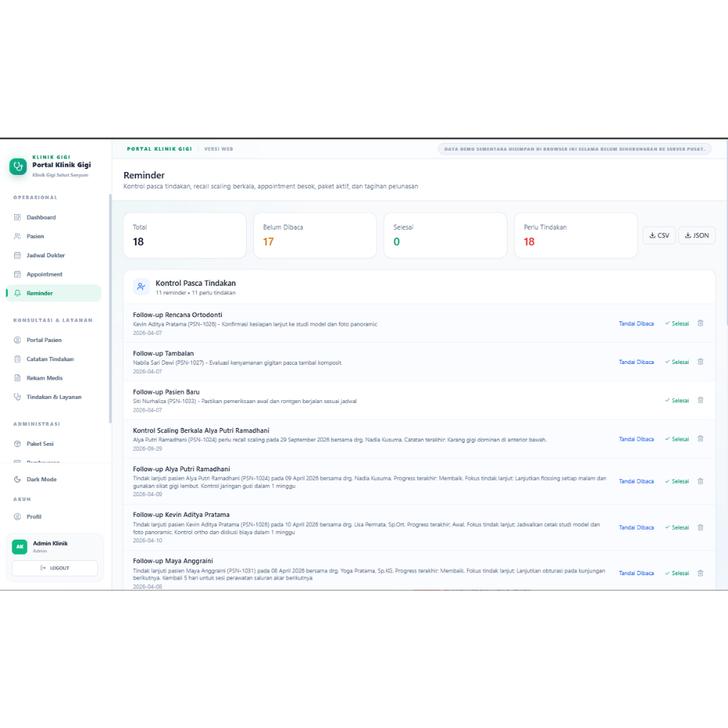
Task: Click Tandai Dibaca for Follow-up Kevin Aditya Pratama
Action: (636, 528)
